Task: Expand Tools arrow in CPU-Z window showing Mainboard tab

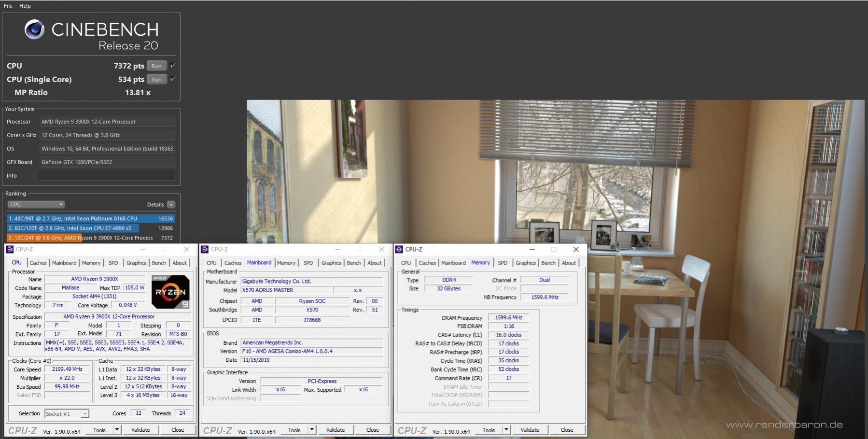Action: (311, 430)
